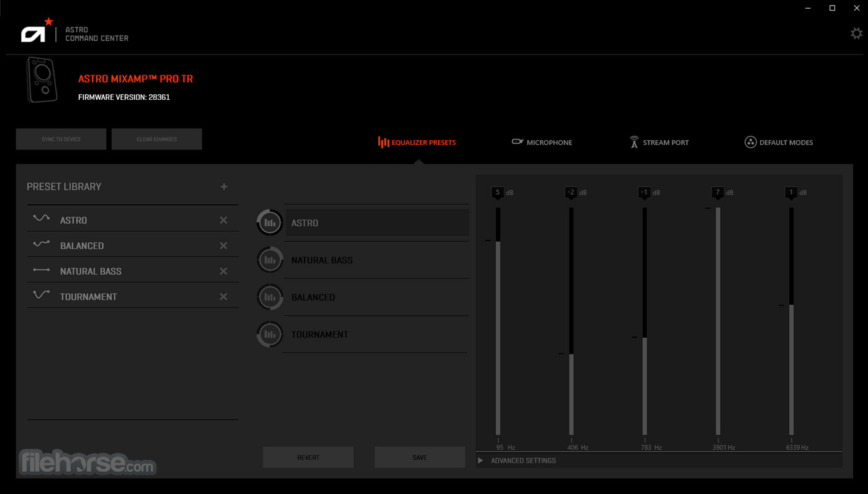The height and width of the screenshot is (494, 868).
Task: Click TOURNAMENT name in equalizer slots
Action: coord(320,335)
